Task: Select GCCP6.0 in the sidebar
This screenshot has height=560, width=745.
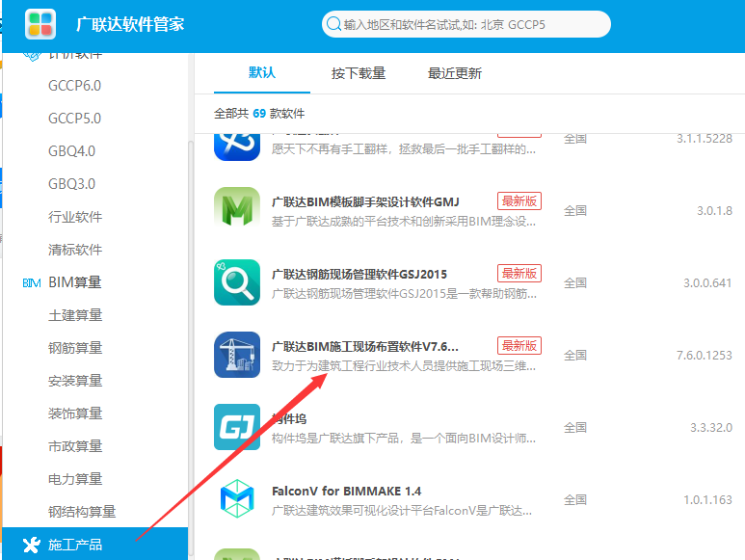Action: click(x=74, y=86)
